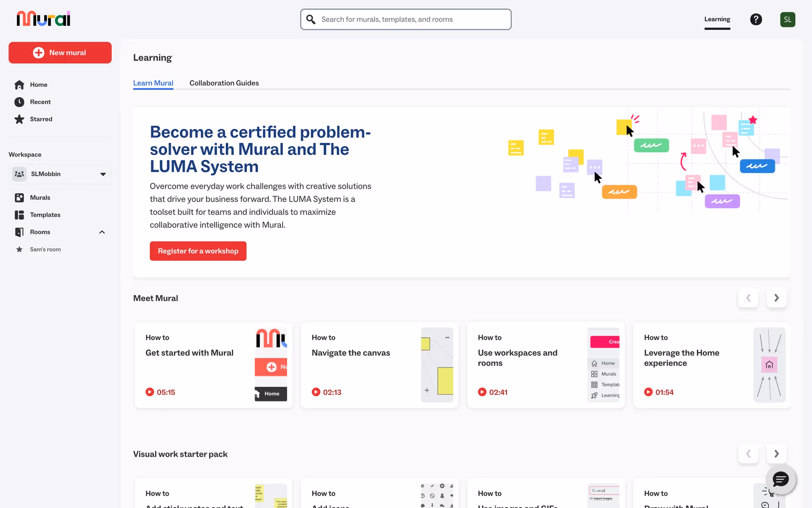Open Sam's room in sidebar
Image resolution: width=812 pixels, height=508 pixels.
pos(45,249)
